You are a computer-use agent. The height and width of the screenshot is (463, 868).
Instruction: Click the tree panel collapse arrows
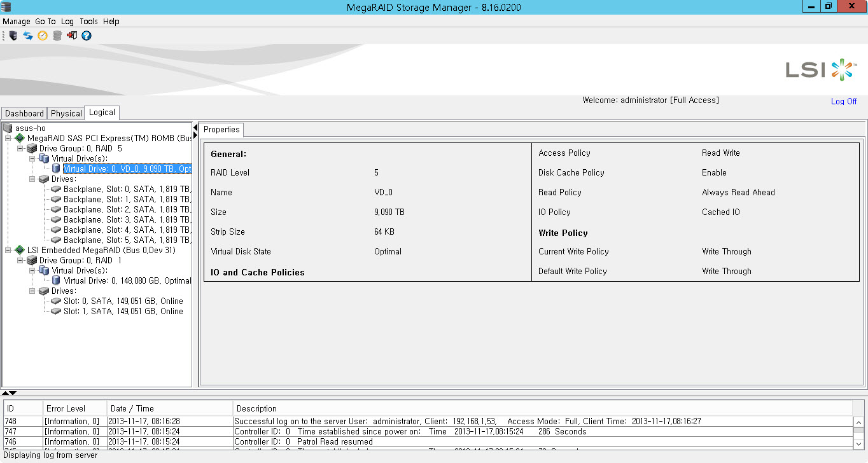[195, 130]
